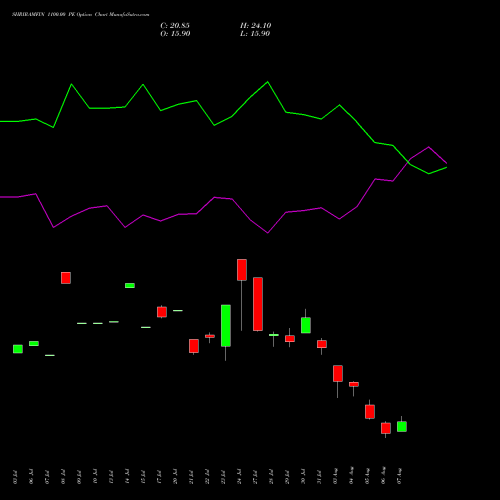Click the red candle on 17 Jul
The image size is (500, 500).
(162, 312)
